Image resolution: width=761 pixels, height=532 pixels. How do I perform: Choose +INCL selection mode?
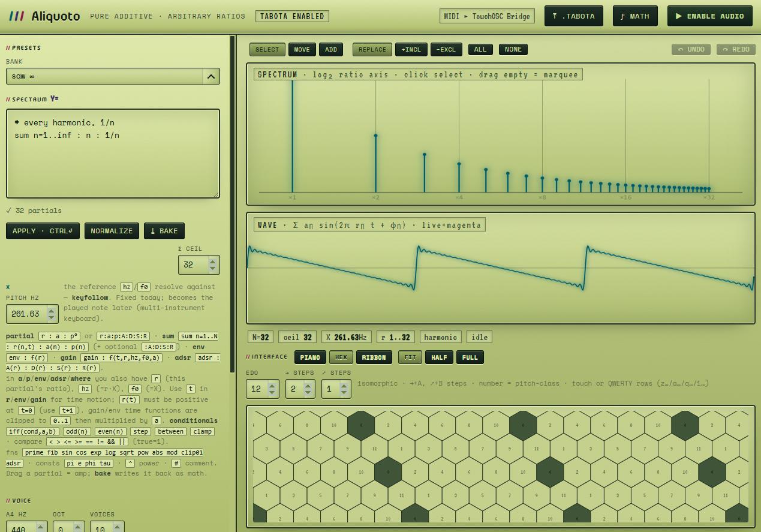pyautogui.click(x=411, y=49)
